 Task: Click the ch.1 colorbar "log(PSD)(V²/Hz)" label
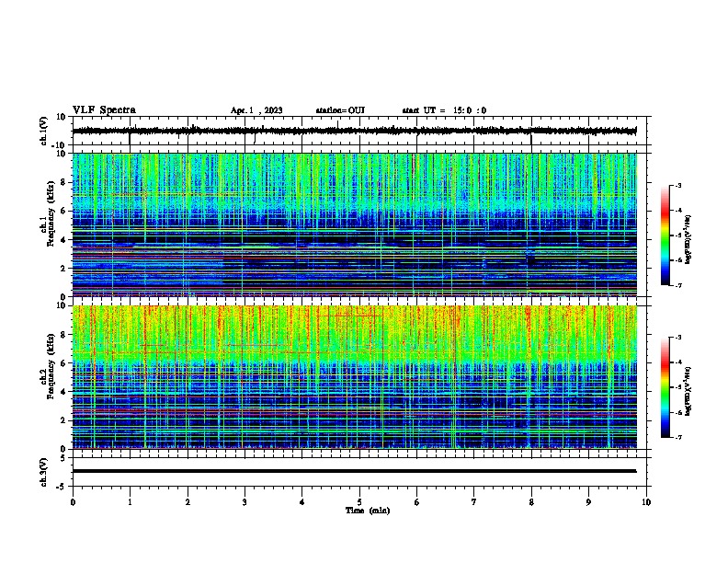coord(688,240)
